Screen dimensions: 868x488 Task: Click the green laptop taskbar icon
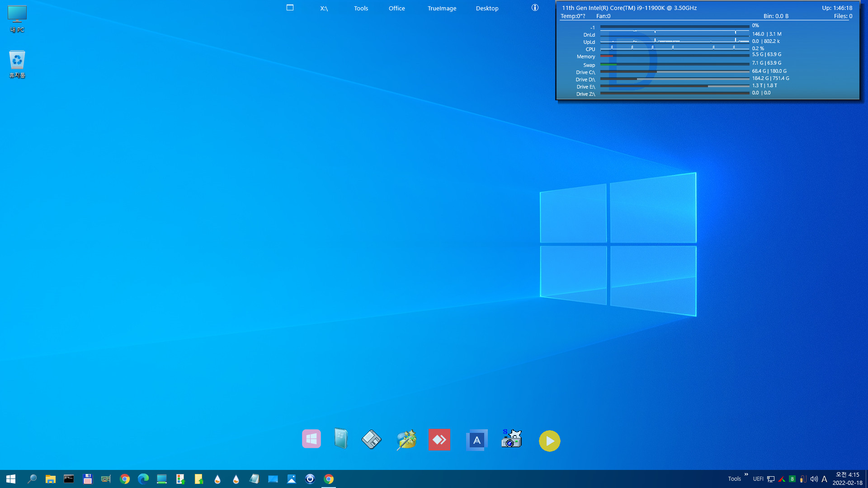(162, 479)
